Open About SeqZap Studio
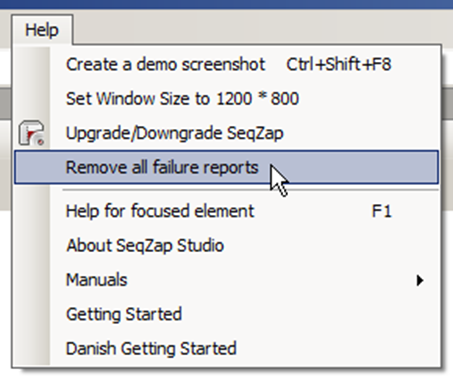The width and height of the screenshot is (453, 378). 145,246
